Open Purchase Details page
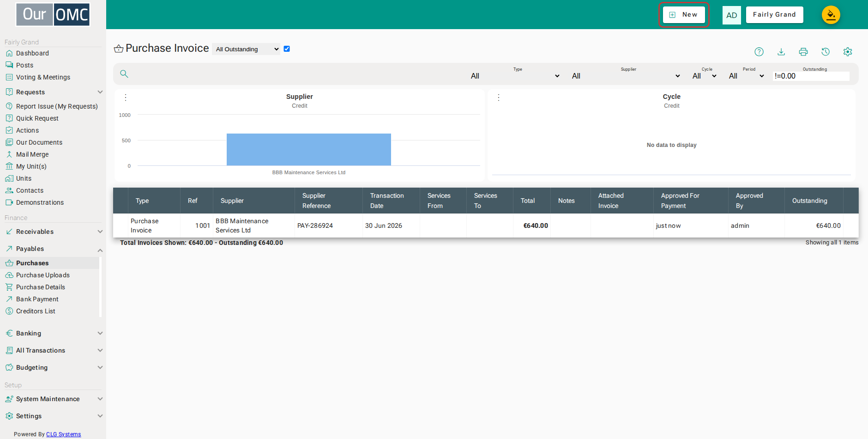Viewport: 868px width, 439px height. pos(41,287)
